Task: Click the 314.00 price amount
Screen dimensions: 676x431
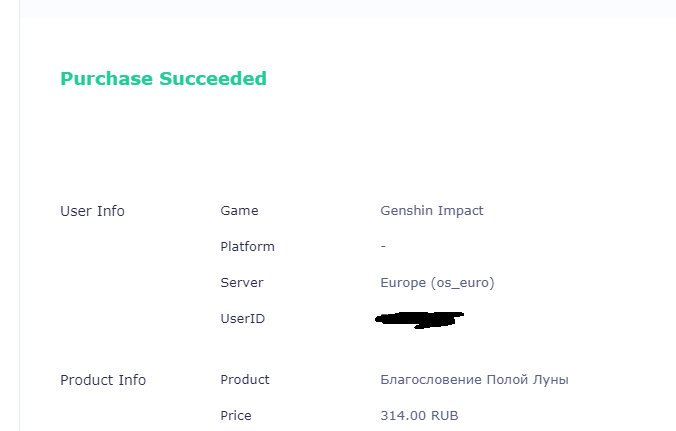Action: coord(402,416)
